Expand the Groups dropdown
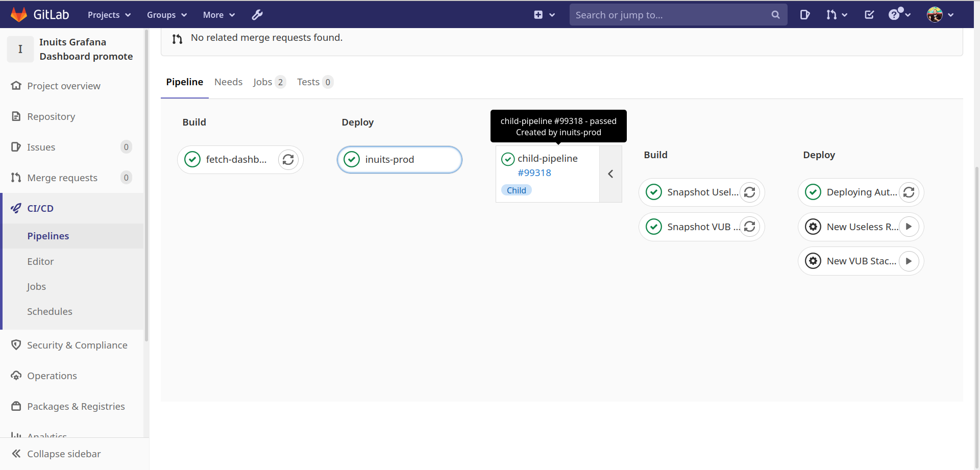The height and width of the screenshot is (470, 980). [x=167, y=15]
